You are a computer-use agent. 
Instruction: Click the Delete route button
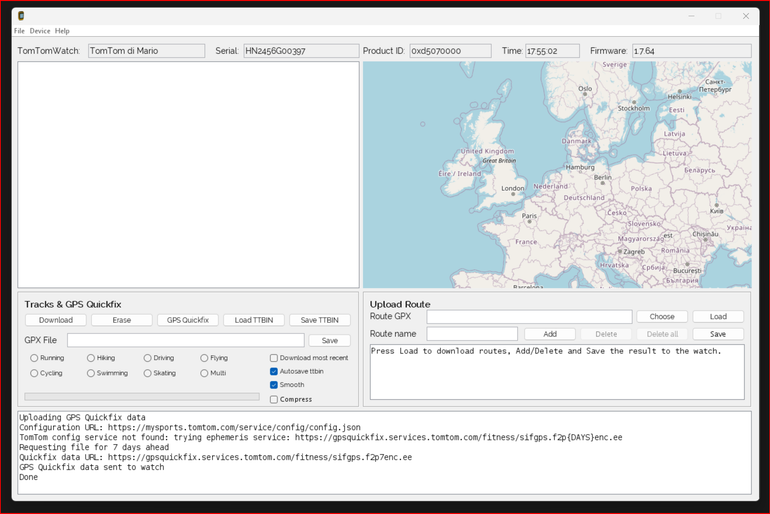coord(606,334)
